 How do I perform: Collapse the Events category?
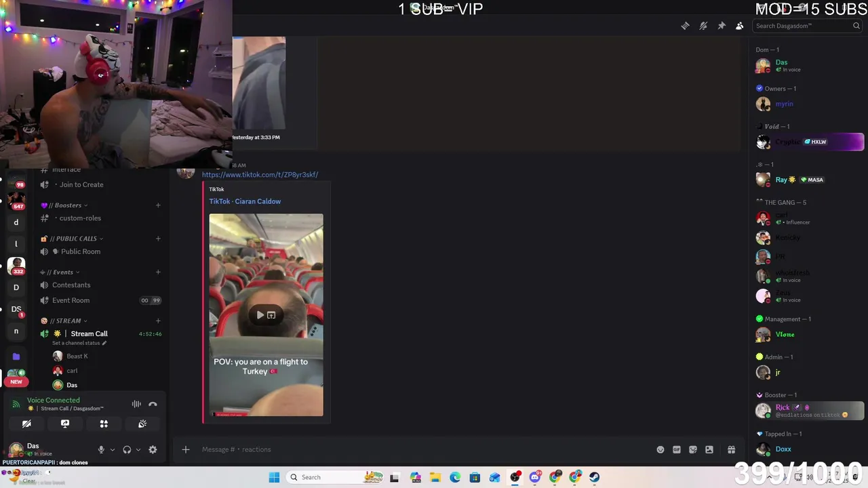coord(62,272)
